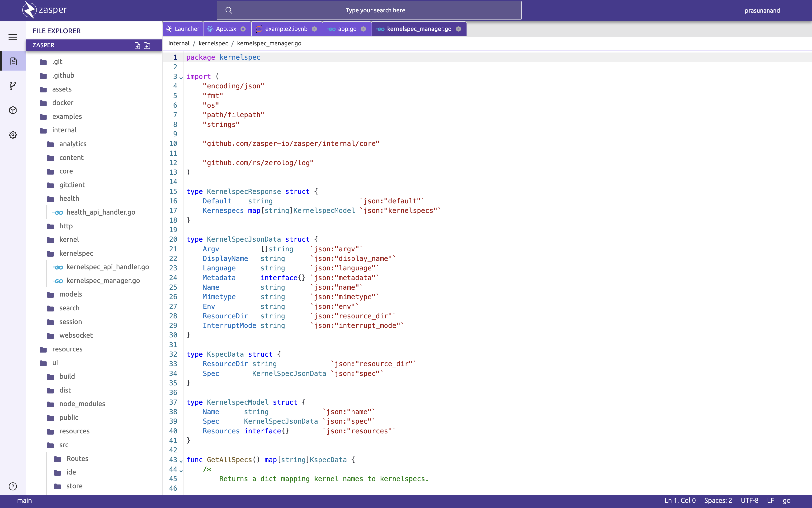The image size is (812, 508).
Task: Open the settings gear icon
Action: [x=13, y=135]
